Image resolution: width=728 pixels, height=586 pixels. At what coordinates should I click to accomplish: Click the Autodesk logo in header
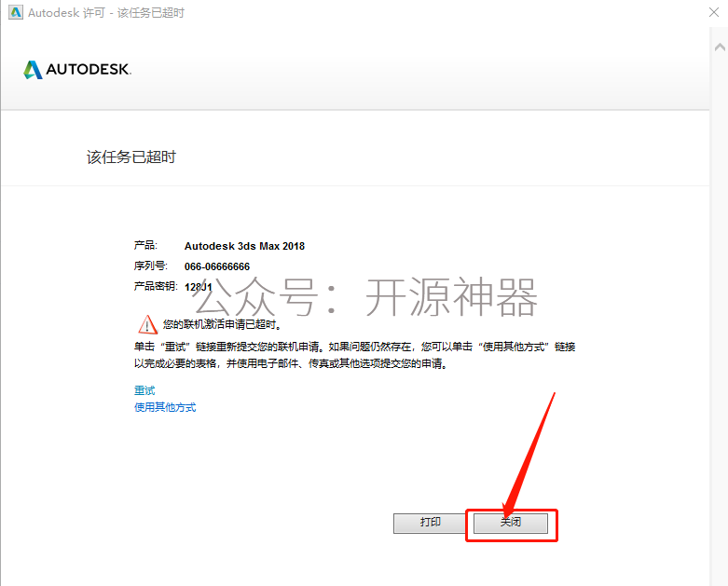[x=77, y=70]
